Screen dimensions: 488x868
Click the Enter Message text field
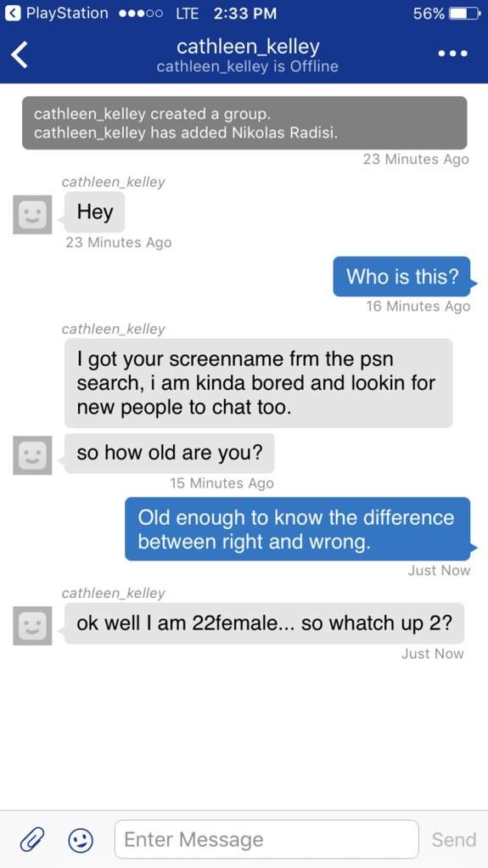(266, 839)
